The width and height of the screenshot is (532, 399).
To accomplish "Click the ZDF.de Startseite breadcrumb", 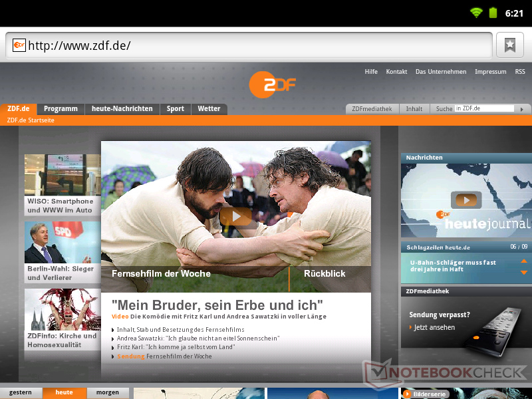I will pos(31,120).
